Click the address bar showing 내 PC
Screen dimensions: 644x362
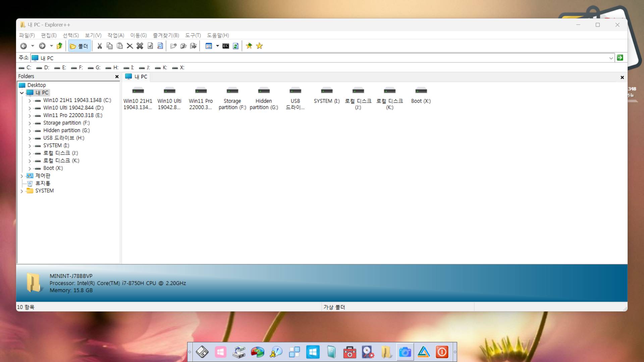pos(322,58)
